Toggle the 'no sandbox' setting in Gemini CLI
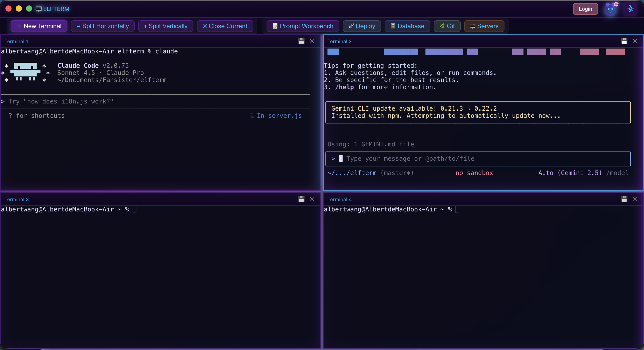Image resolution: width=644 pixels, height=350 pixels. tap(474, 173)
